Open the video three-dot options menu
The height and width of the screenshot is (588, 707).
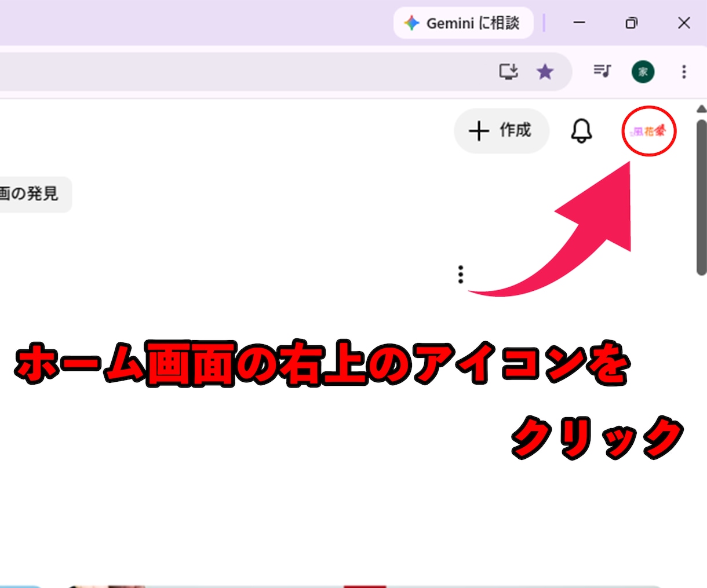tap(461, 275)
